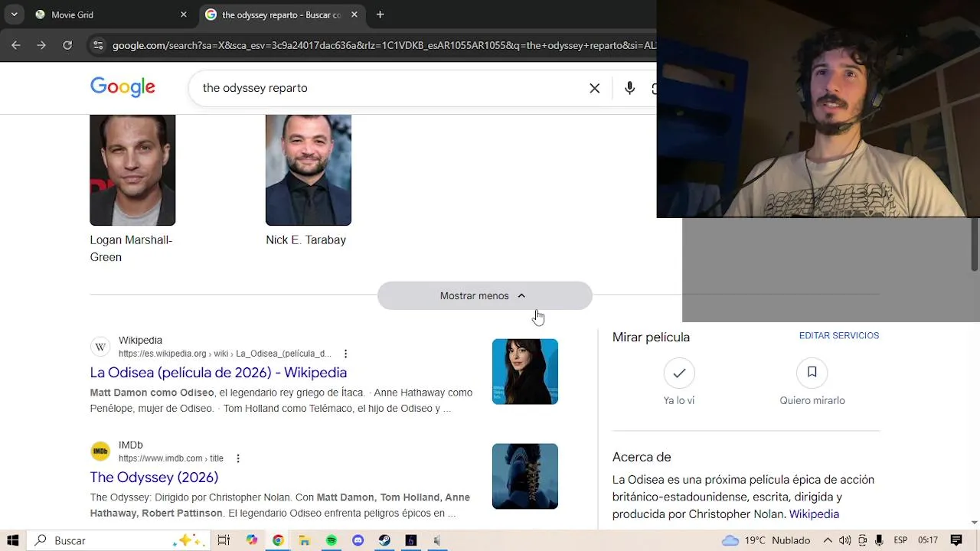Open Nick E. Tarabay's photo
Viewport: 980px width, 551px height.
click(x=309, y=170)
